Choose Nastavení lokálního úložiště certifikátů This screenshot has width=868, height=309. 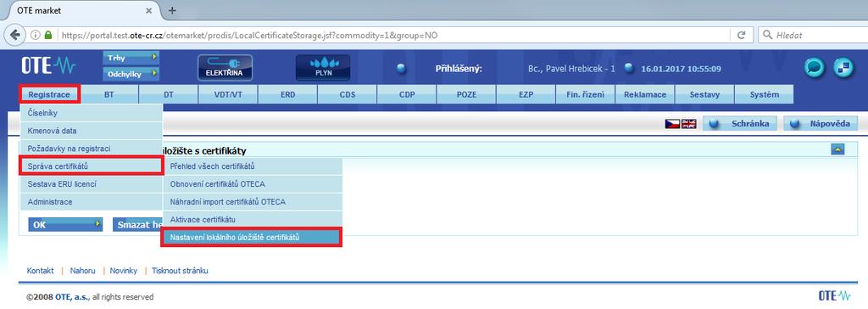click(x=252, y=238)
